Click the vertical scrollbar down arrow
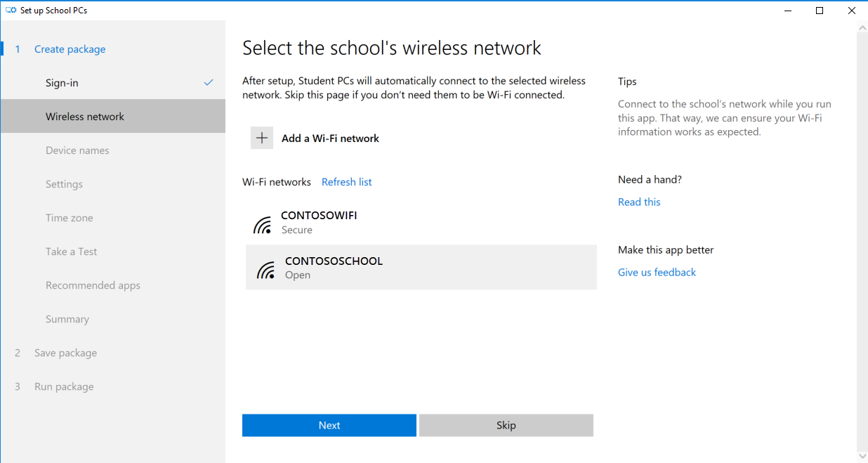The height and width of the screenshot is (463, 868). tap(862, 457)
